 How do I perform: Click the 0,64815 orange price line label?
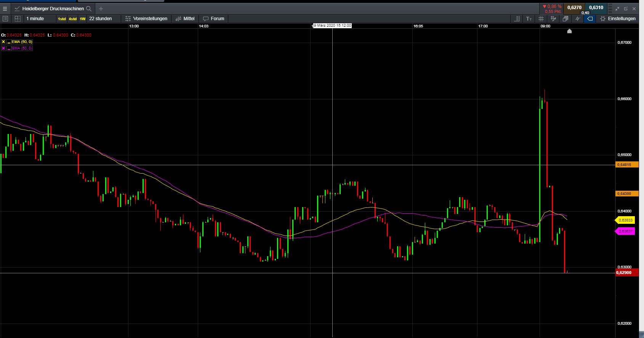point(626,165)
